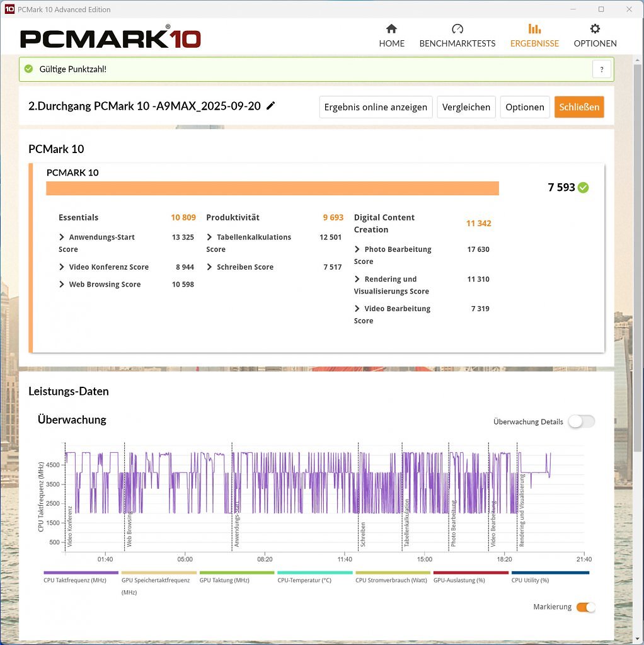Viewport: 644px width, 645px height.
Task: Click the Photo Bearbeitung value 17 630
Action: pos(478,249)
